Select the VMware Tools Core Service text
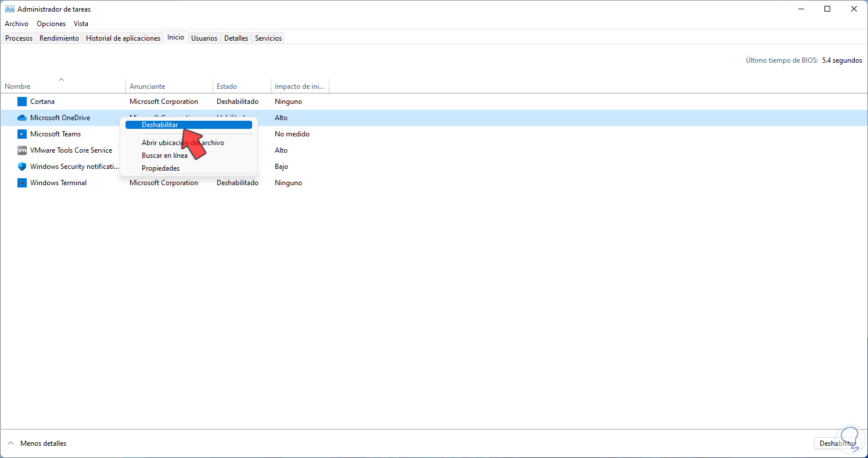Viewport: 868px width, 458px height. [x=71, y=150]
